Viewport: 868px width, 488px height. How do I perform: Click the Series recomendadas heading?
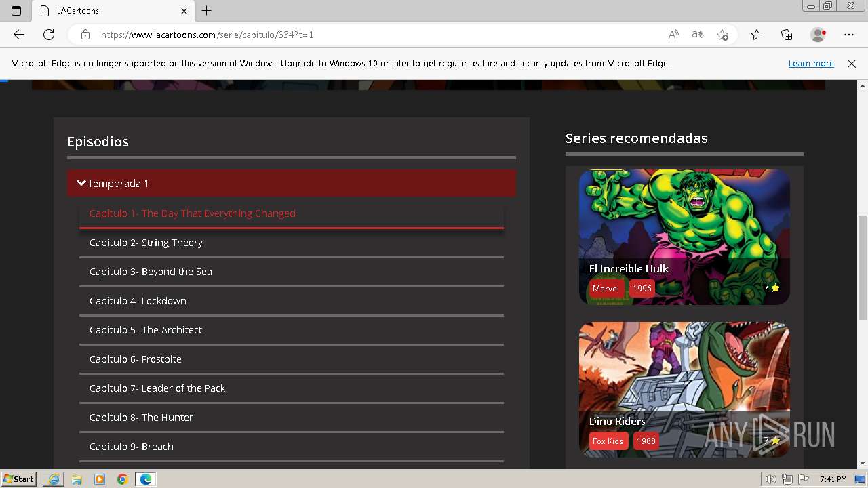click(637, 138)
